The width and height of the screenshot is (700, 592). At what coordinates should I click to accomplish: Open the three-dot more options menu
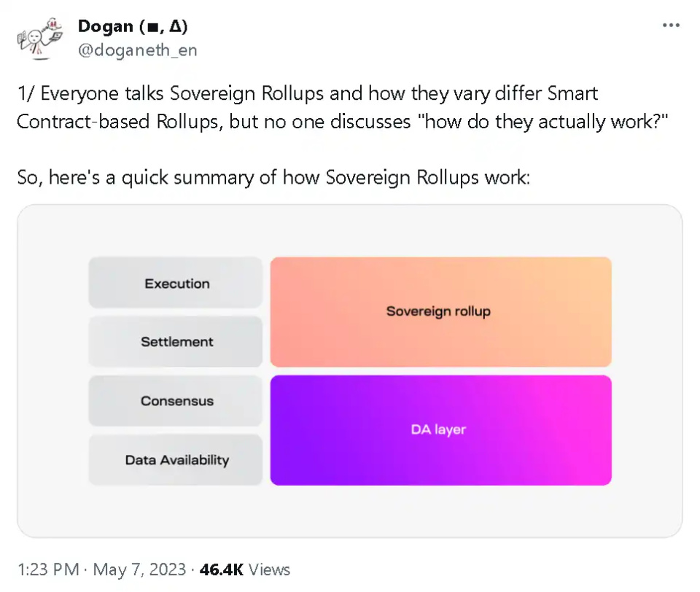coord(671,26)
